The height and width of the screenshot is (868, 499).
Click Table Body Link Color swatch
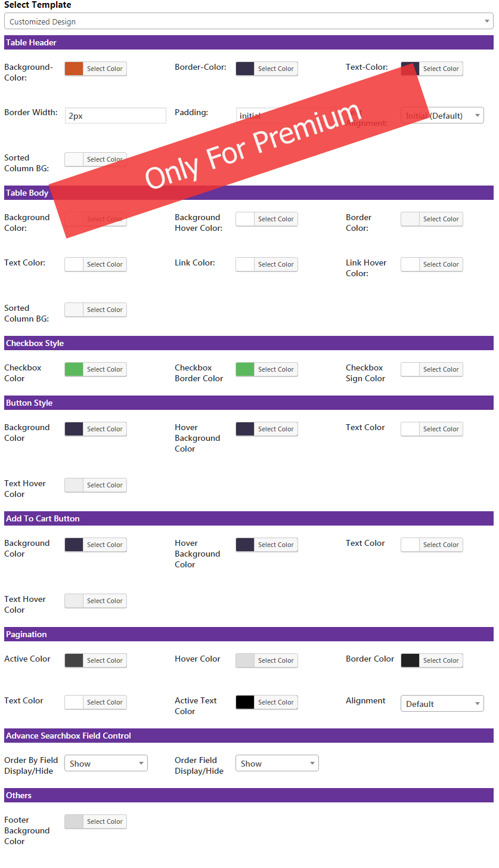(x=245, y=264)
